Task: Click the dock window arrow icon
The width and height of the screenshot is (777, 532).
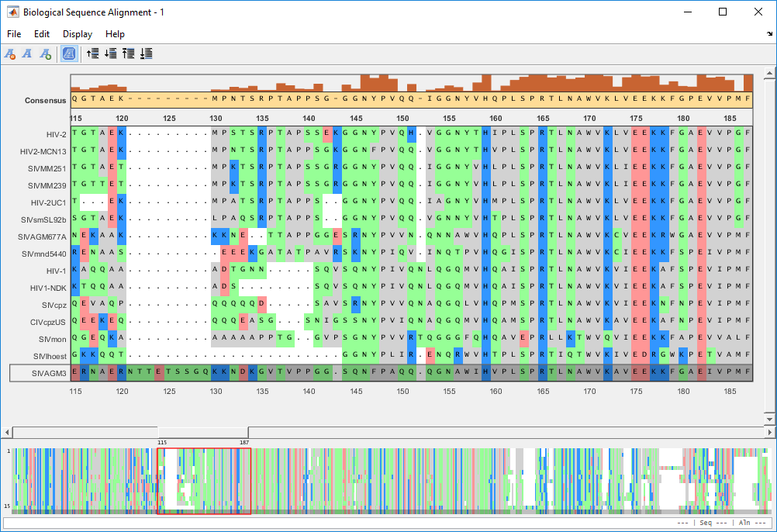Action: click(x=769, y=33)
